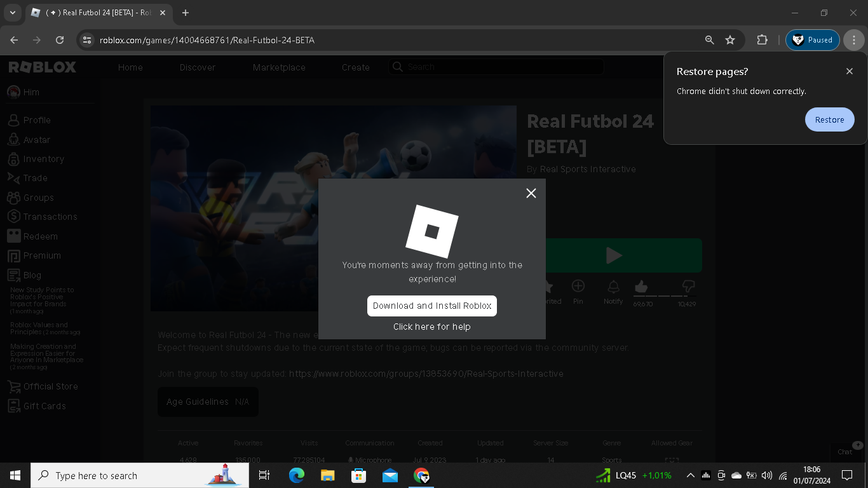Open the Windows Start menu
Viewport: 868px width, 488px height.
coord(15,475)
